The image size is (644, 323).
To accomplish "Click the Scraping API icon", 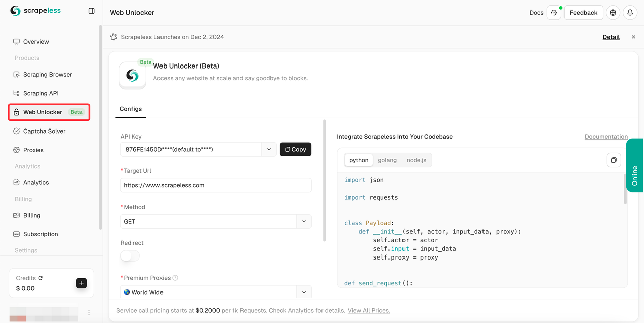I will click(x=17, y=93).
